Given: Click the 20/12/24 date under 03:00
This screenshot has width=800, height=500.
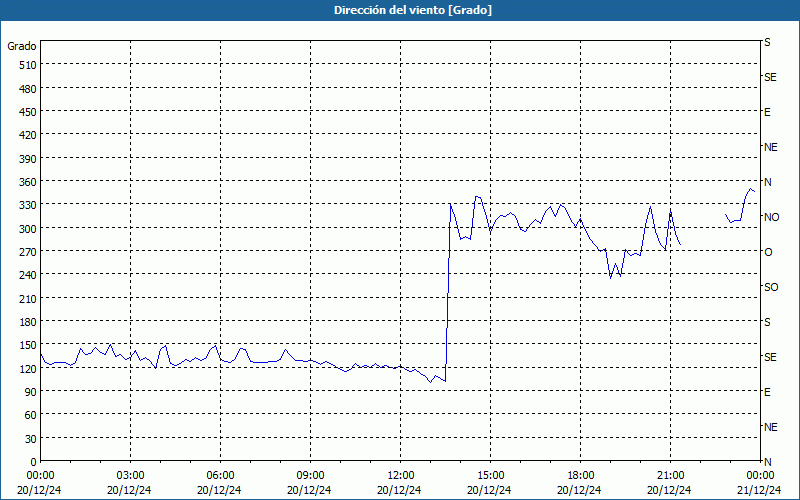Looking at the screenshot, I should click(129, 490).
